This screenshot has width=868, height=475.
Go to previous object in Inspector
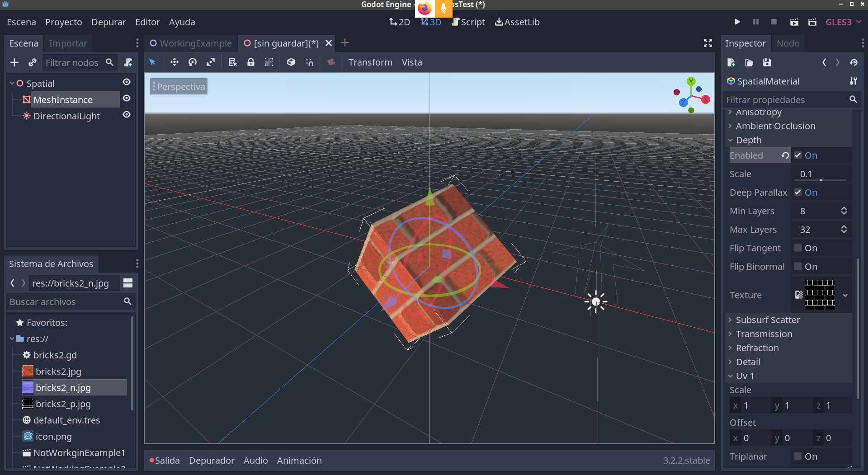pos(824,62)
